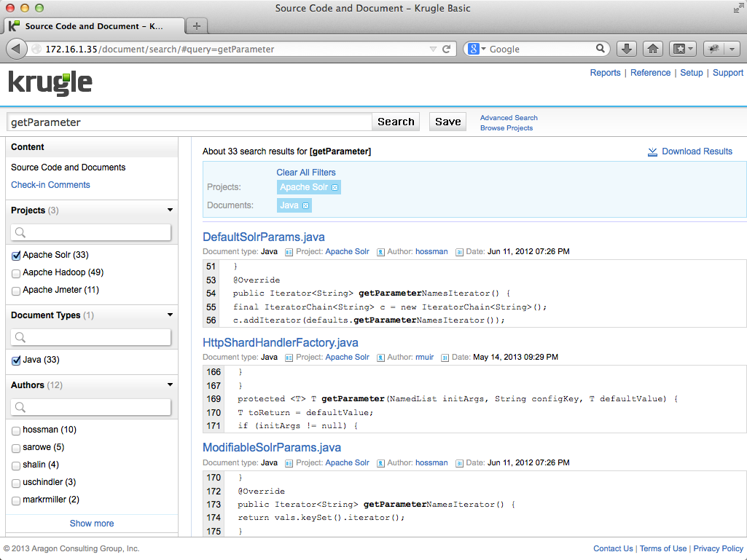Click author link rmuir
Screen dimensions: 747x560
pos(424,357)
